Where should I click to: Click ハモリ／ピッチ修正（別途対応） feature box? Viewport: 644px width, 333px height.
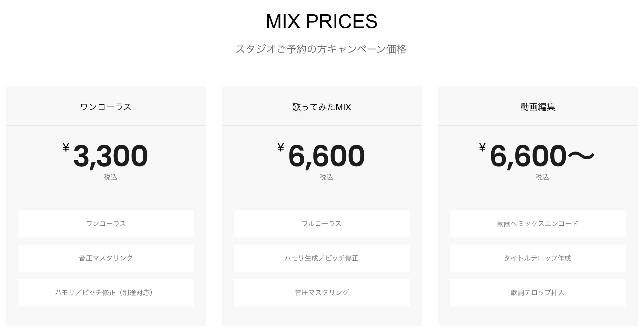106,293
